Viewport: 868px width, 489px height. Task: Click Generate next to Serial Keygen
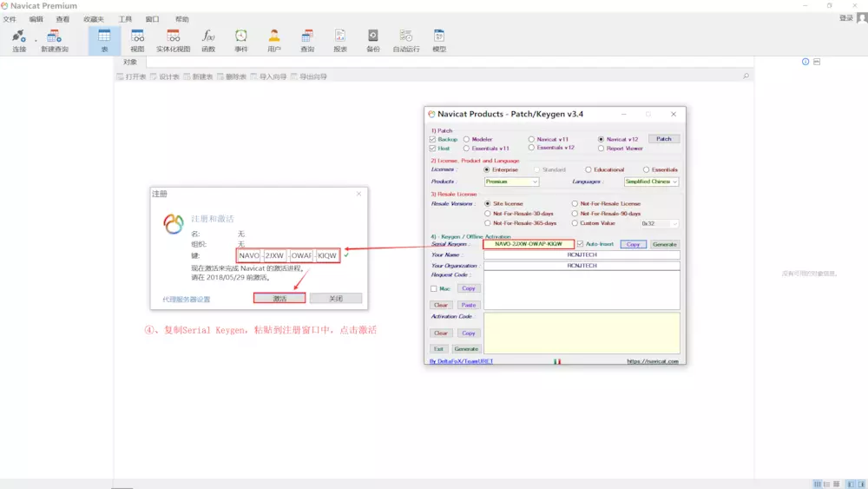[664, 244]
